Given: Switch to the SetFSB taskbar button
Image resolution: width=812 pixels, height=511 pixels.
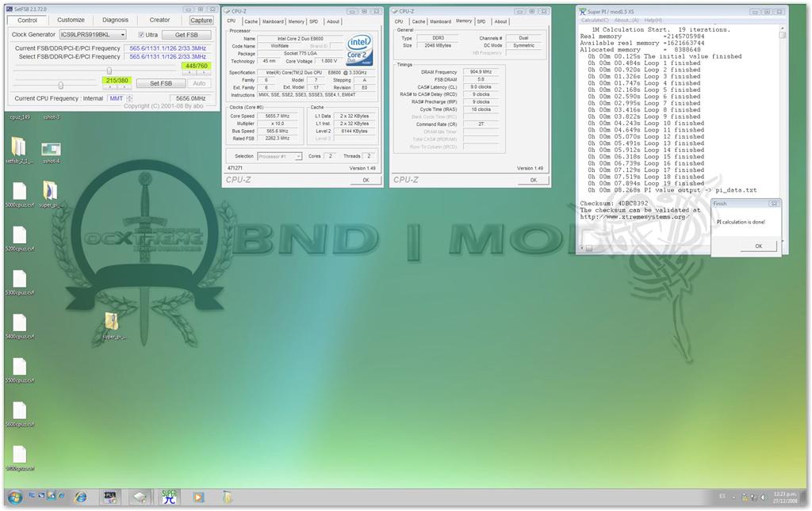Looking at the screenshot, I should click(110, 497).
